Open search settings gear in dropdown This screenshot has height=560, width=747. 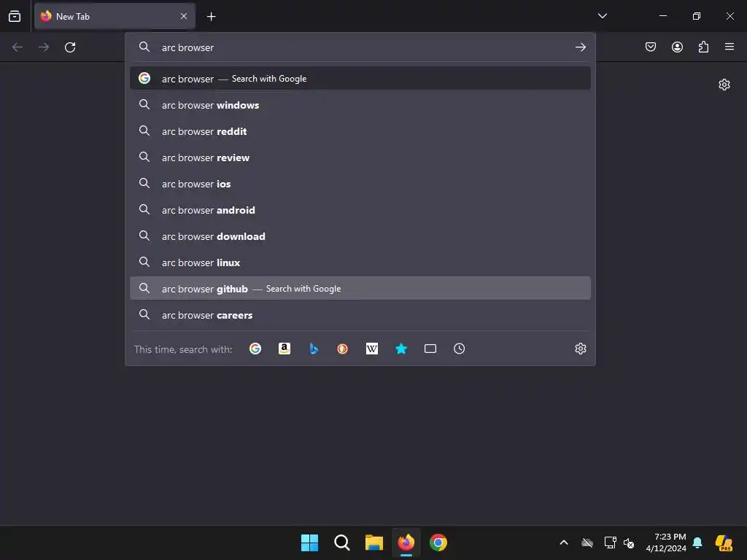(580, 349)
